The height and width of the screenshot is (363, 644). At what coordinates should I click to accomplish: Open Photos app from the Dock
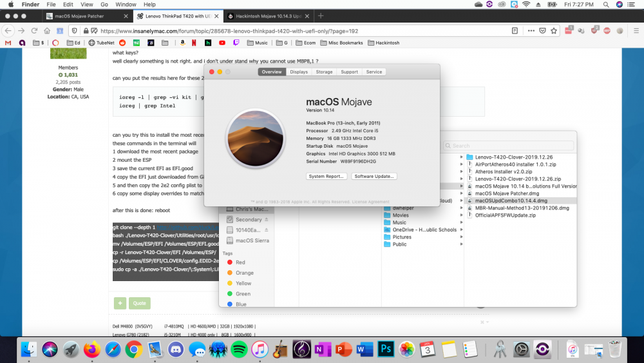point(406,350)
